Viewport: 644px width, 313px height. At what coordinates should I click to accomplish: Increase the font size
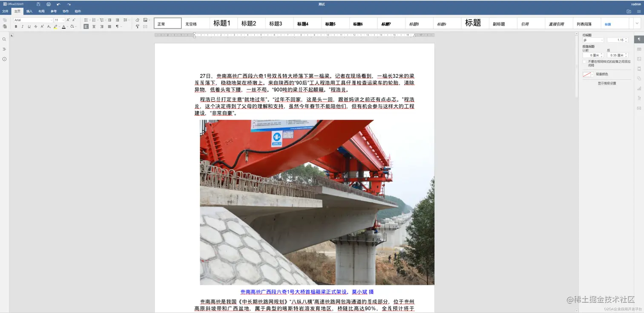click(68, 20)
